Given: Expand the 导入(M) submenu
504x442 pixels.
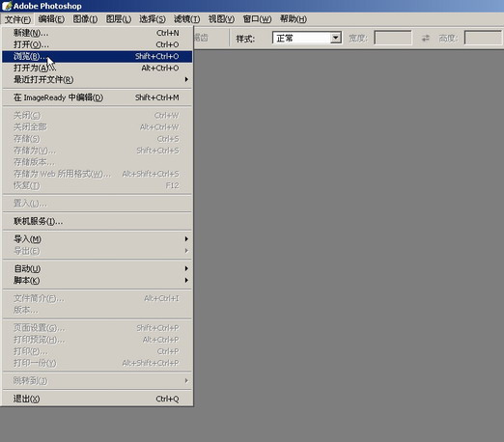Looking at the screenshot, I should (97, 239).
